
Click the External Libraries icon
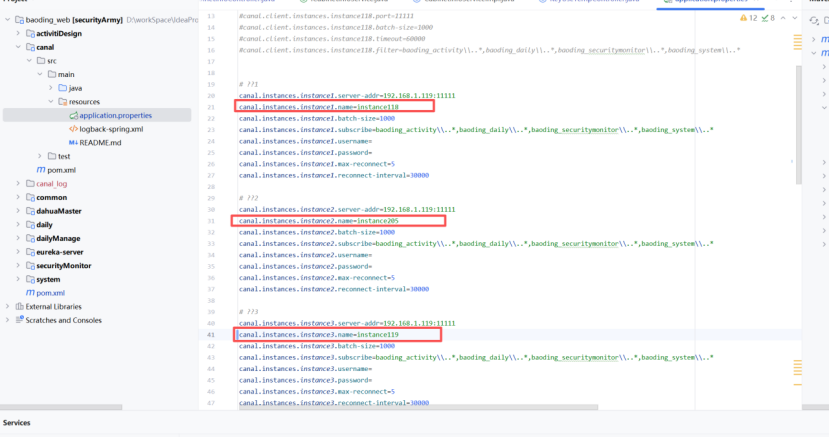click(20, 306)
